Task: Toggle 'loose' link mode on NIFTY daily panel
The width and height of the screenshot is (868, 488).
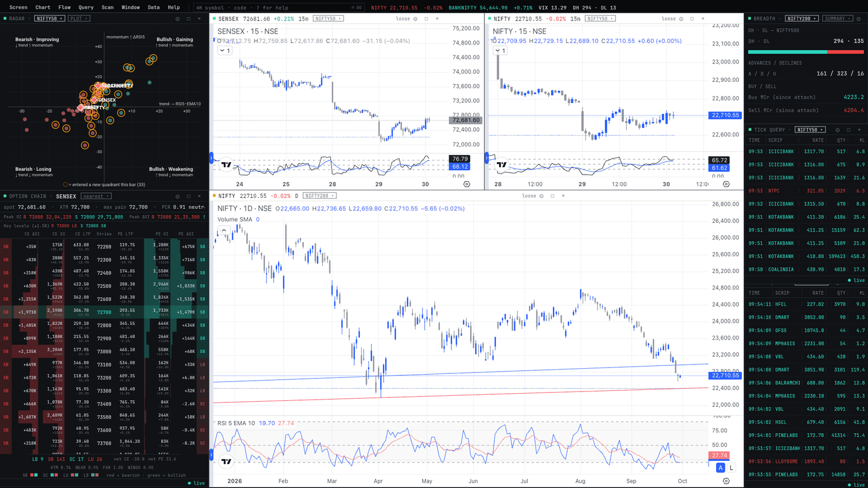Action: pos(529,196)
